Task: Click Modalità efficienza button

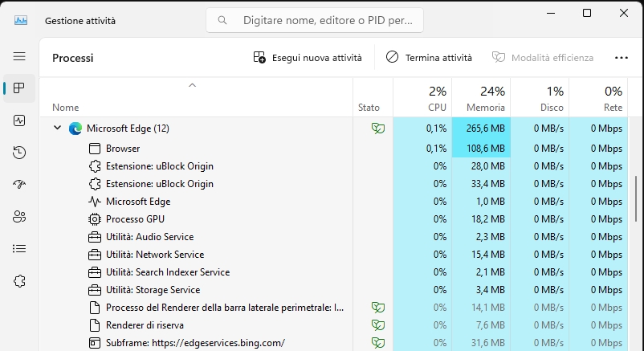Action: [543, 58]
